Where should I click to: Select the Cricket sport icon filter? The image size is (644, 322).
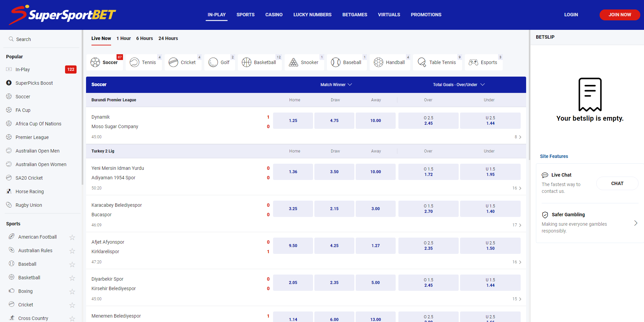[x=183, y=62]
